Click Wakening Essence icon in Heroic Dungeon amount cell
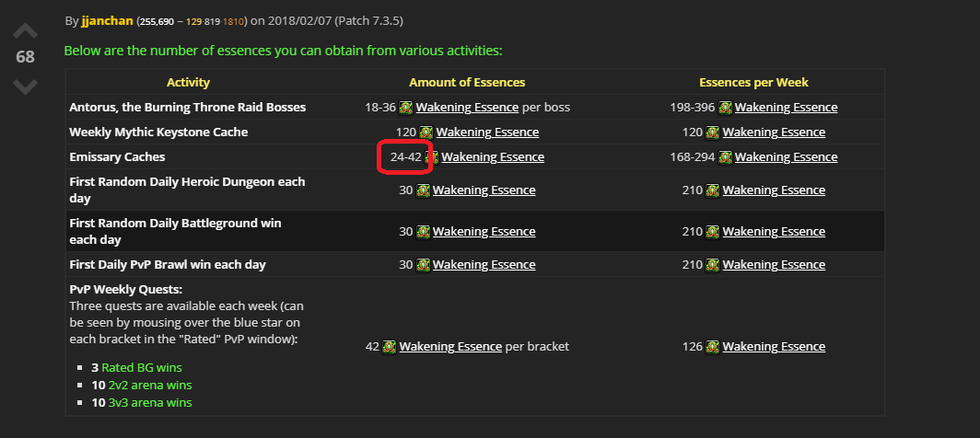 tap(423, 190)
